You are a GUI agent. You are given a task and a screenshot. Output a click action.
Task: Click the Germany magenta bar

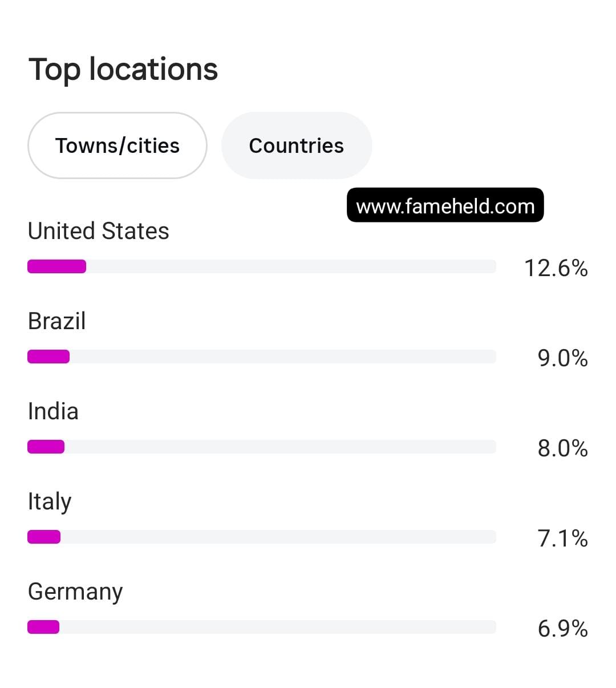click(43, 627)
